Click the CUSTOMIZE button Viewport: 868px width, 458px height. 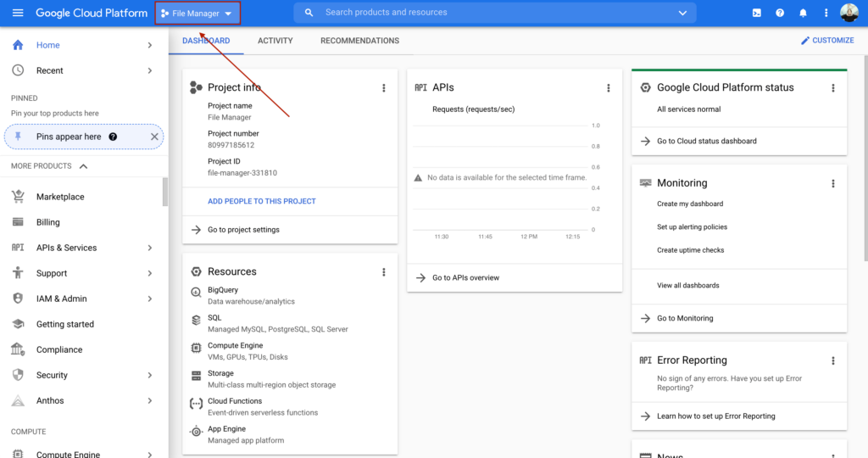coord(827,41)
